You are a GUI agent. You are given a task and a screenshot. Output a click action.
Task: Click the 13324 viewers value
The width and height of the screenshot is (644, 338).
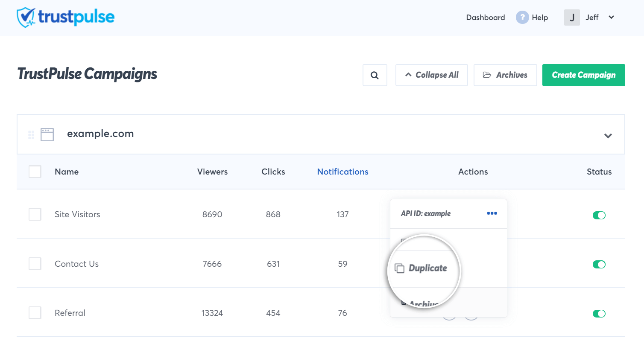pyautogui.click(x=212, y=313)
